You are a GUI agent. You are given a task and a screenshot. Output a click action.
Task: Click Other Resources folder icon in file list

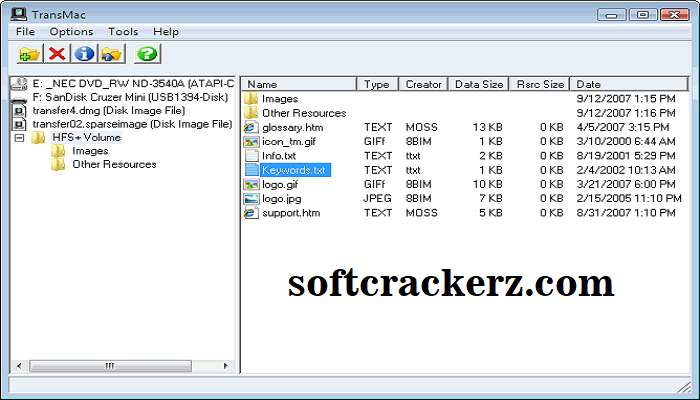click(251, 113)
